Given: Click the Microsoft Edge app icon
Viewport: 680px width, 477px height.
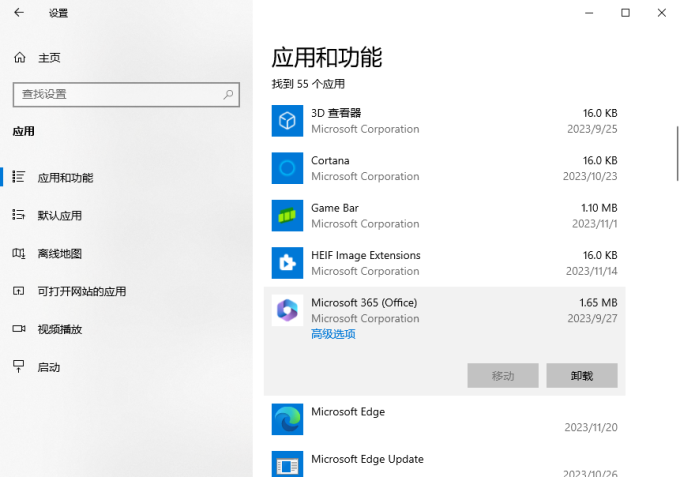Looking at the screenshot, I should tap(287, 419).
